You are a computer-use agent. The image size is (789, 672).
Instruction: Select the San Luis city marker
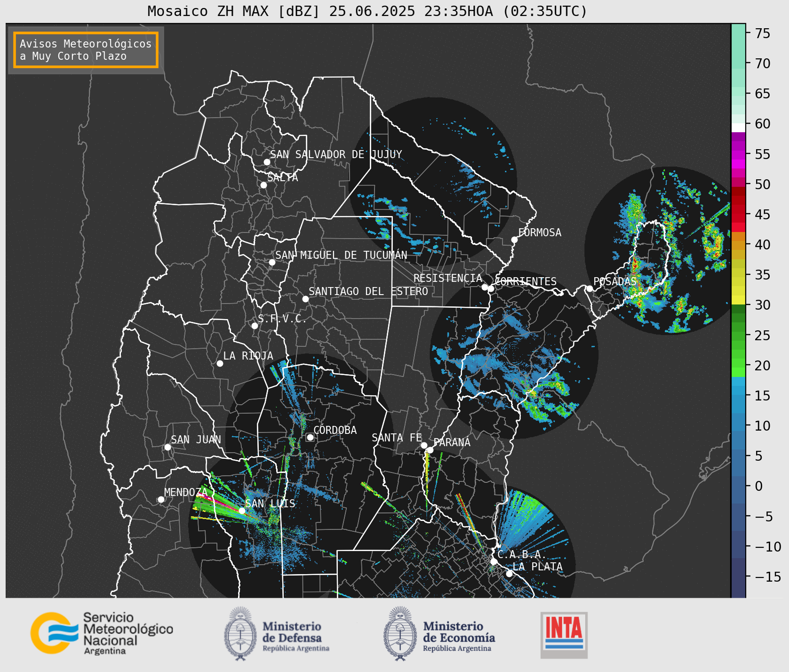tap(242, 511)
